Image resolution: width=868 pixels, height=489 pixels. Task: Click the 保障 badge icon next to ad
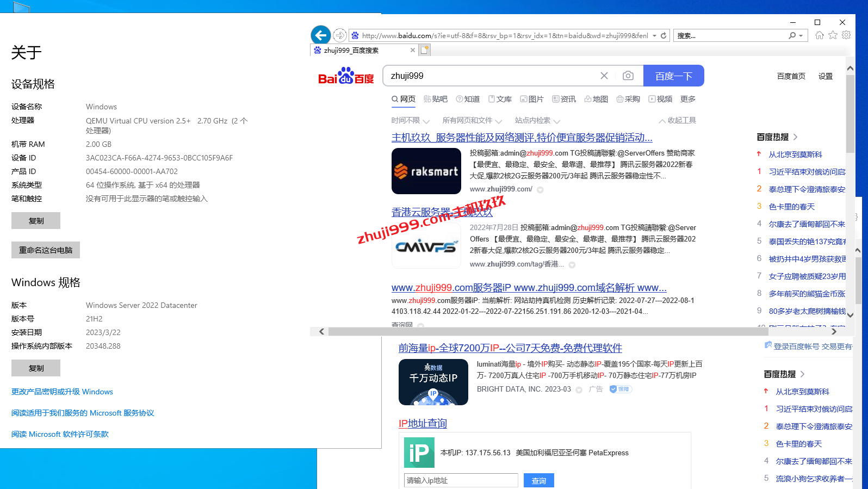point(621,389)
